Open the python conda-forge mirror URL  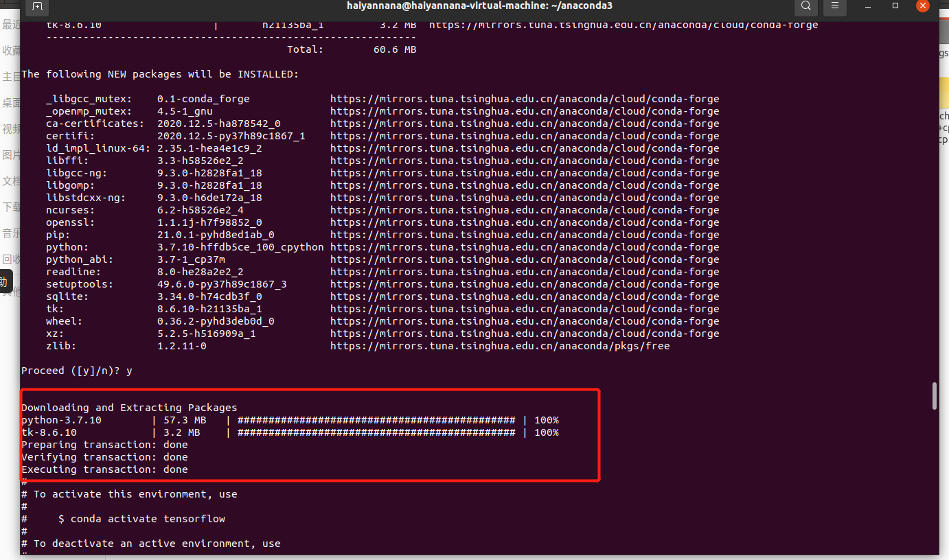pyautogui.click(x=525, y=246)
